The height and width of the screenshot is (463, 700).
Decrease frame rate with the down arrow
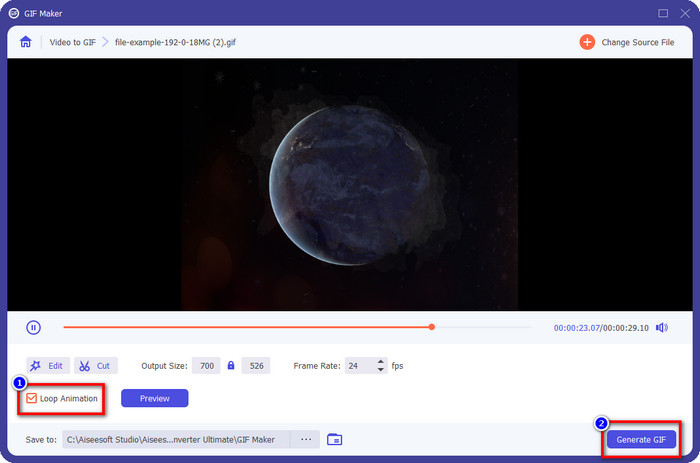coord(380,370)
